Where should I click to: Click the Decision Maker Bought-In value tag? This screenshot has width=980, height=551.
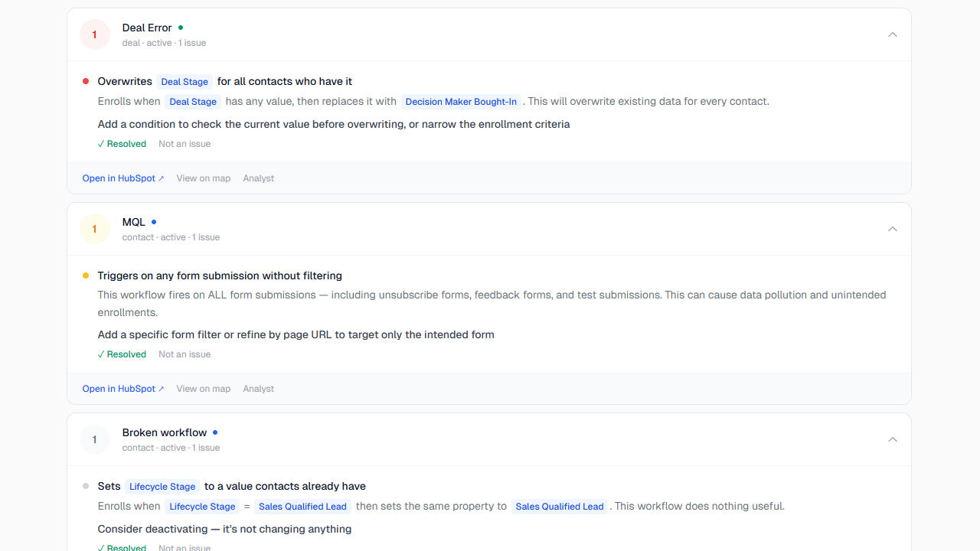[461, 102]
